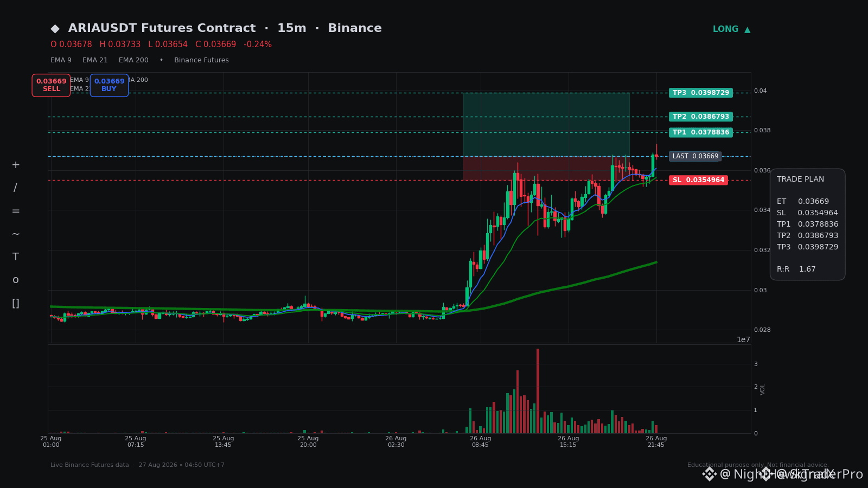Click the TP2 0.0386793 row in Trade Plan
Viewport: 868px width, 488px height.
point(807,236)
